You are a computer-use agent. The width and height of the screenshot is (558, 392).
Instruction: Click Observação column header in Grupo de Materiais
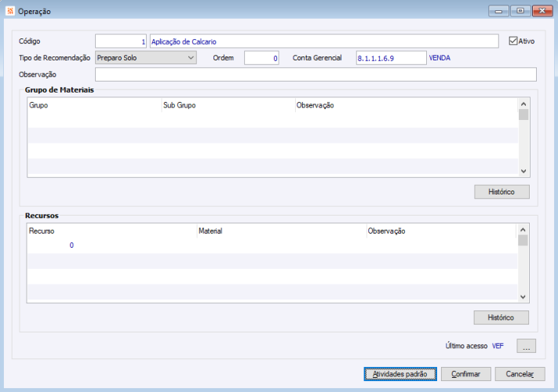[407, 105]
